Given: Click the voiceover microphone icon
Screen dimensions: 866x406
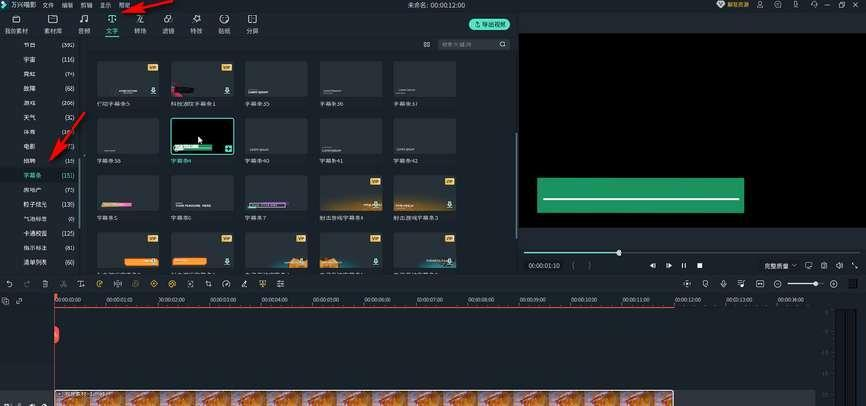Looking at the screenshot, I should click(x=724, y=284).
